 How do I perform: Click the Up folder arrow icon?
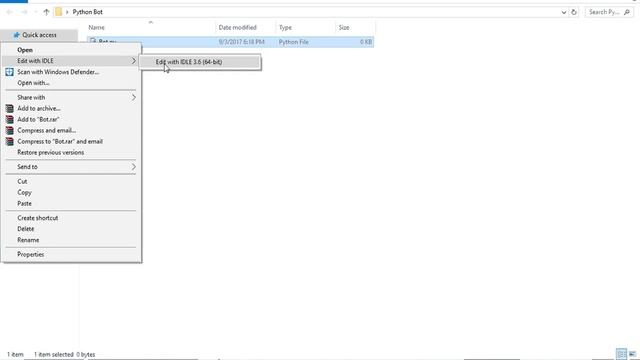pyautogui.click(x=46, y=12)
